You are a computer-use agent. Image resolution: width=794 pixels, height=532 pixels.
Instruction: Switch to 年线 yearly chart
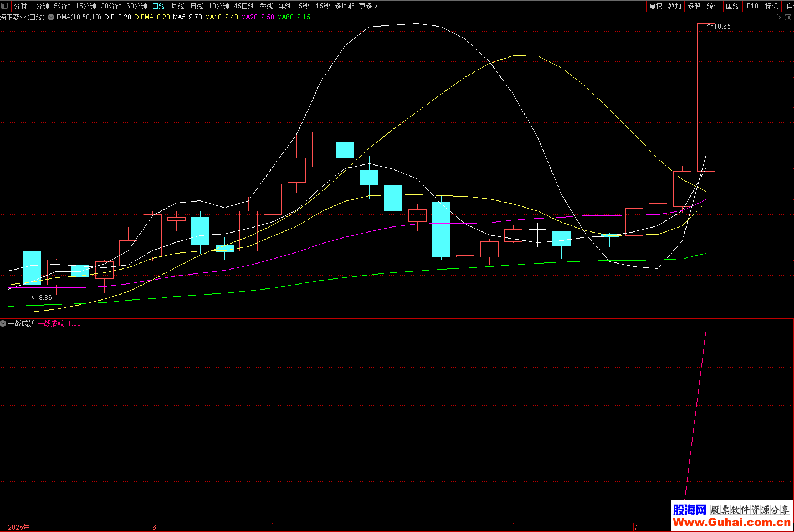285,6
